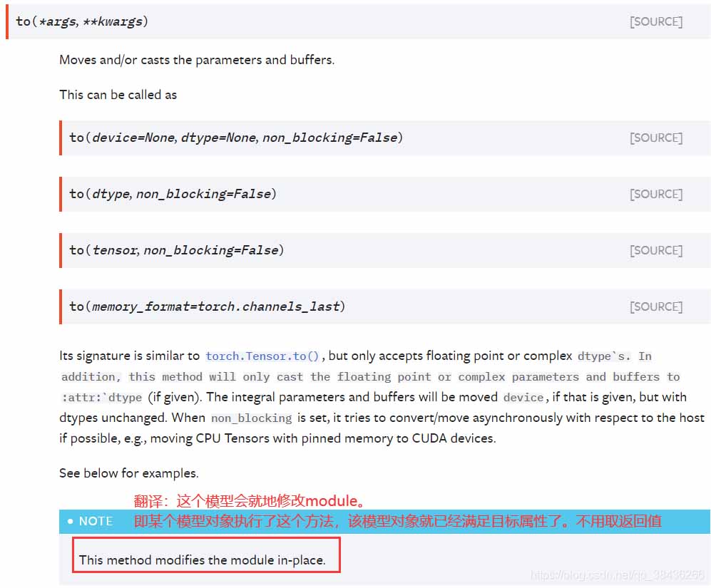Open SOURCE link beside to(dtype, non_blocking=False)
The height and width of the screenshot is (588, 711).
point(655,194)
